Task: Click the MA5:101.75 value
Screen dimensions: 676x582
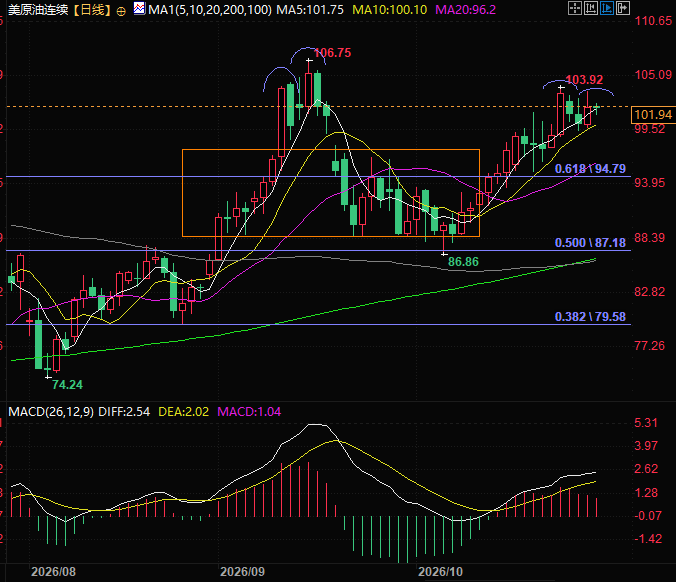Action: click(310, 9)
